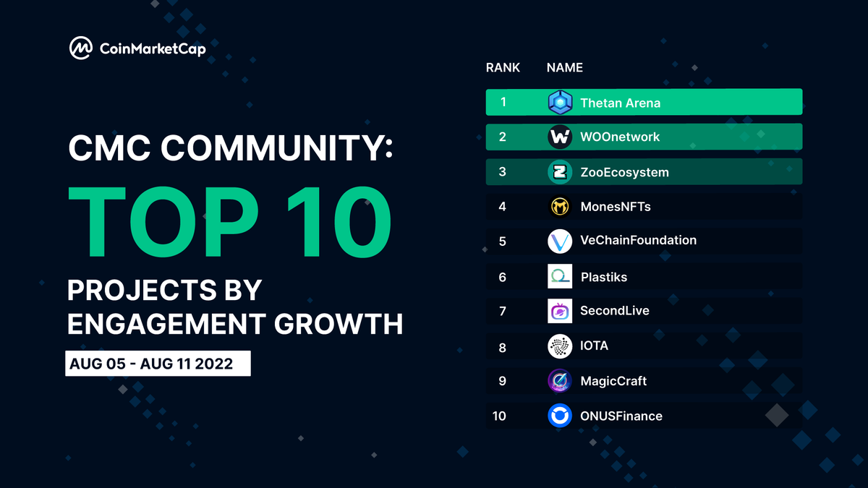Click the IOTA logo icon
Viewport: 868px width, 488px height.
click(x=560, y=346)
